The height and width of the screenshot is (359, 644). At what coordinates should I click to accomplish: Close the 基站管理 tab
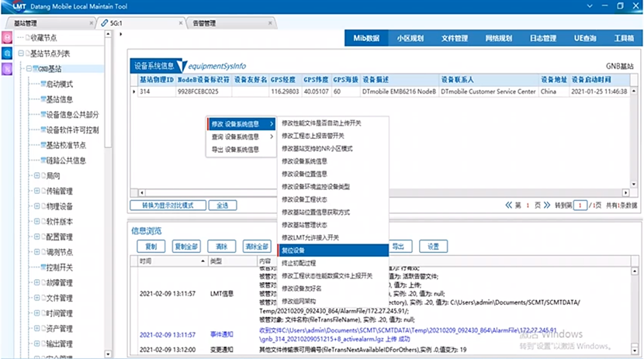coord(92,23)
